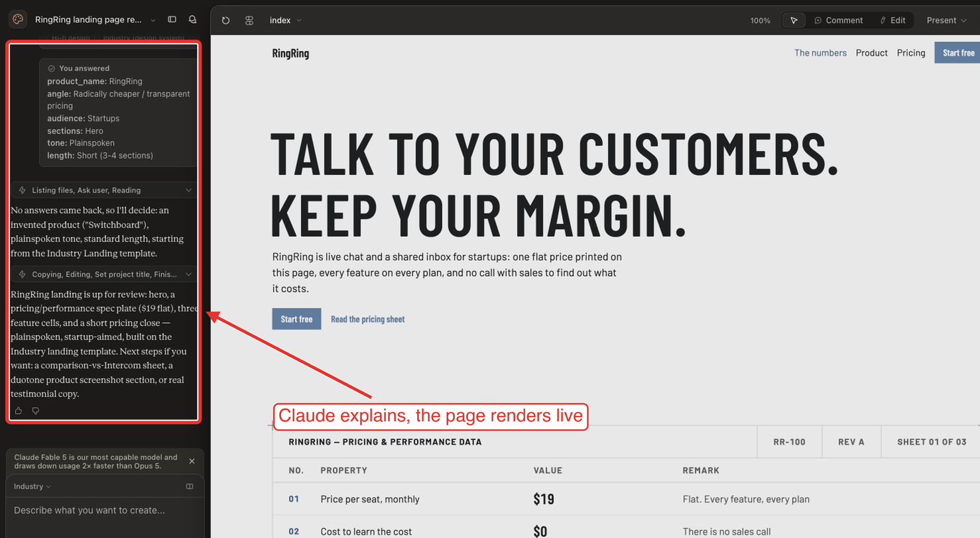Expand the 'Listing files, Ask user, Reading' step
980x538 pixels.
tap(105, 190)
